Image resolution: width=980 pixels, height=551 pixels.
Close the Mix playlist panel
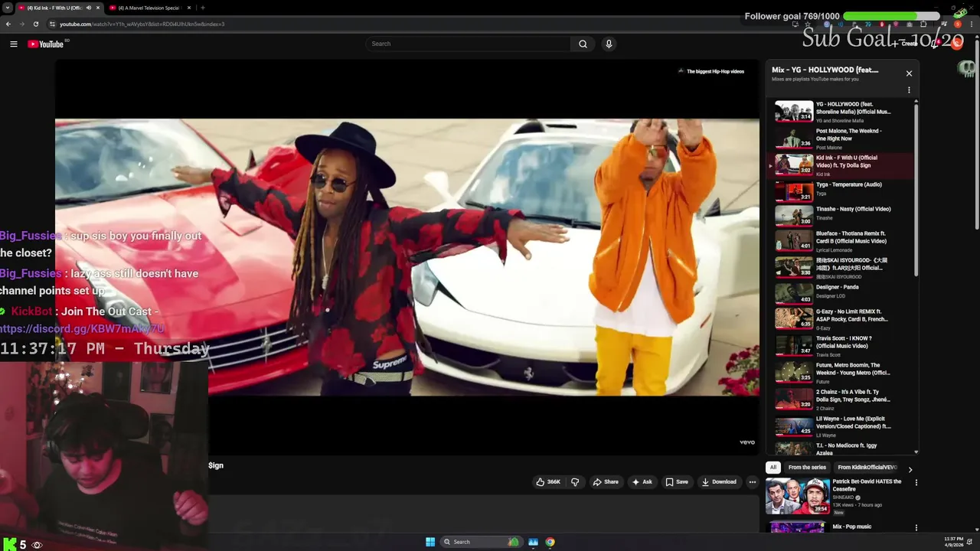tap(909, 73)
